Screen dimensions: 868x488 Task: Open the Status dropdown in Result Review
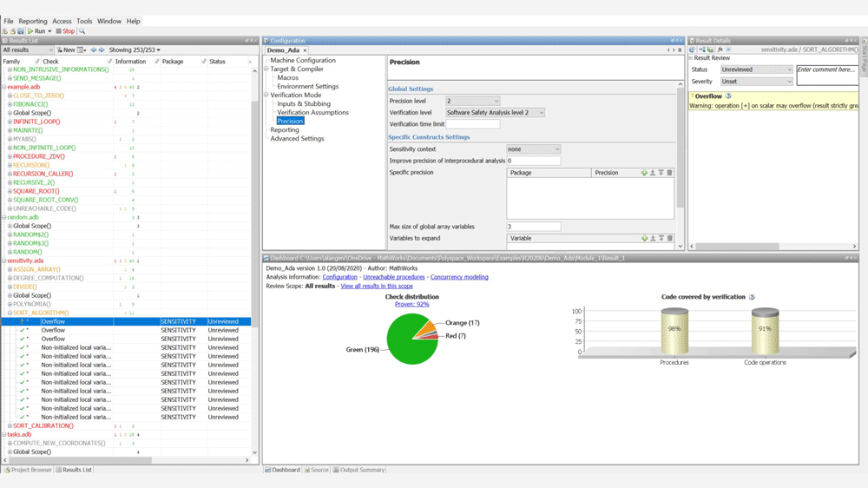756,69
